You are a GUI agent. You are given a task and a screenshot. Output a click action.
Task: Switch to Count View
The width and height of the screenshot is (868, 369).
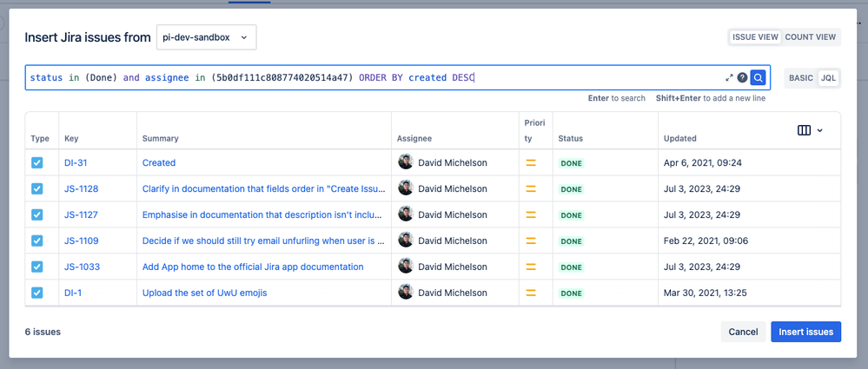(x=811, y=37)
